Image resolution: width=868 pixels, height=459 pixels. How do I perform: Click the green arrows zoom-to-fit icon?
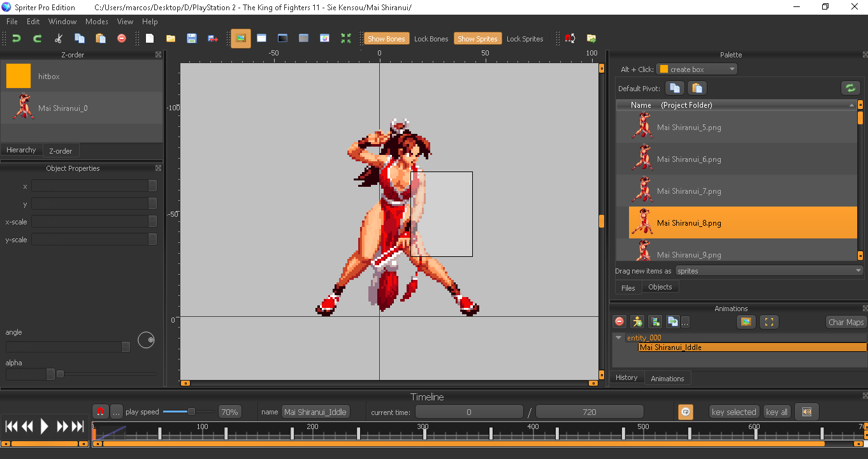click(x=346, y=38)
